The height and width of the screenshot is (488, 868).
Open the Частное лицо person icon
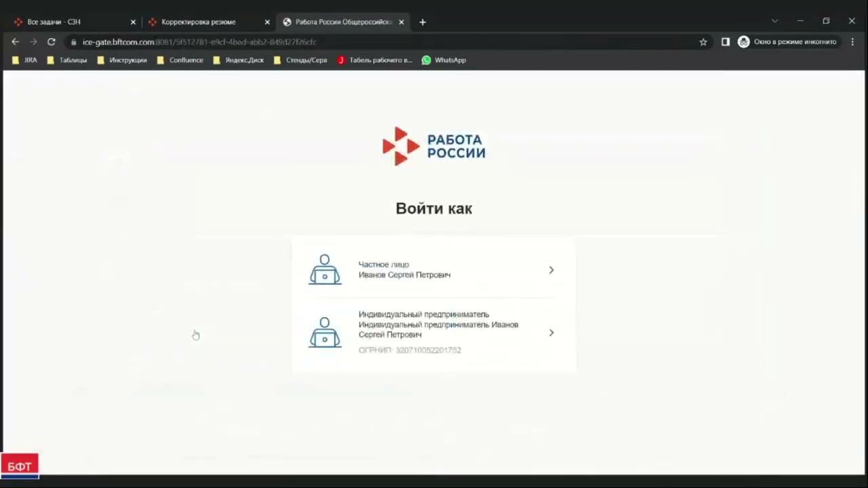point(325,270)
